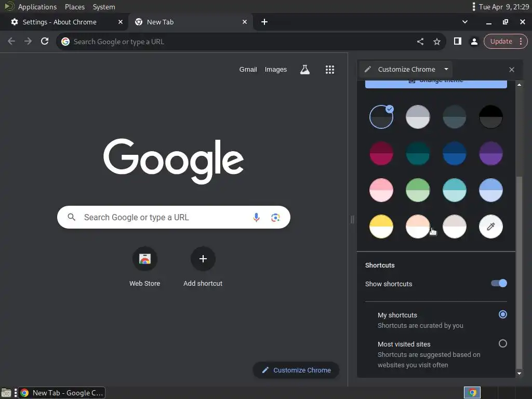Select the default dark color swatch

pos(381,117)
